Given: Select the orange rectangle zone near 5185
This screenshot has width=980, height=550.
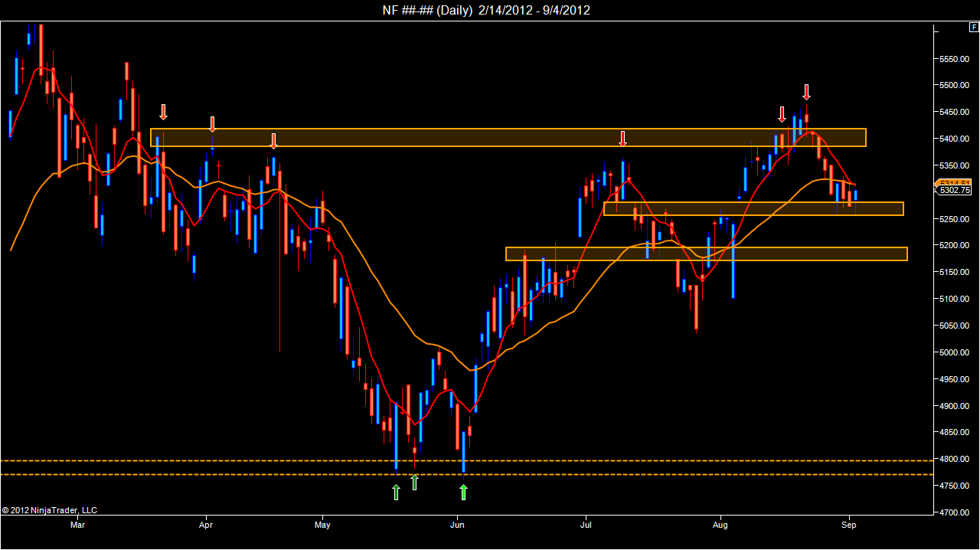Looking at the screenshot, I should (x=707, y=254).
